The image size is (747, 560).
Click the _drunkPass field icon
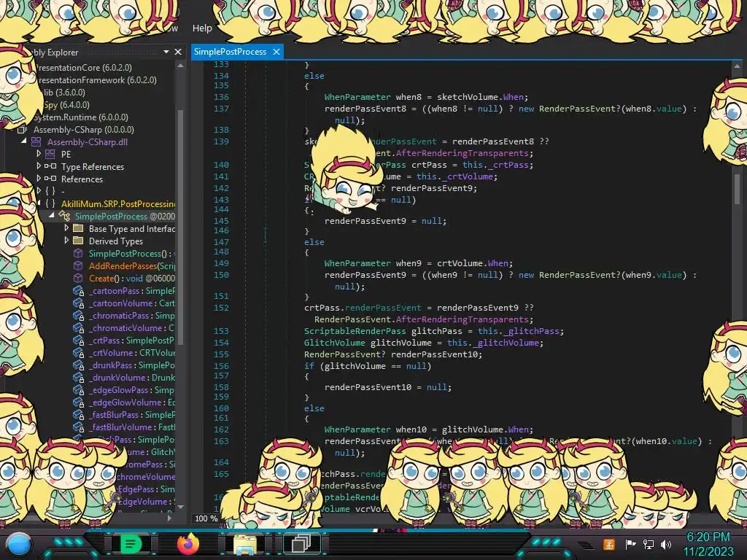pos(79,365)
